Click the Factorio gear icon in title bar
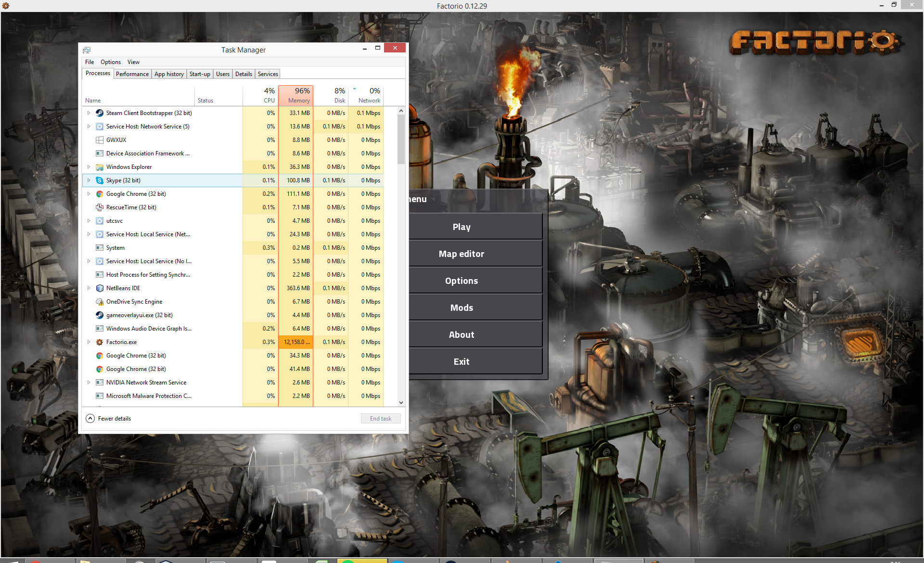The height and width of the screenshot is (563, 924). 6,6
